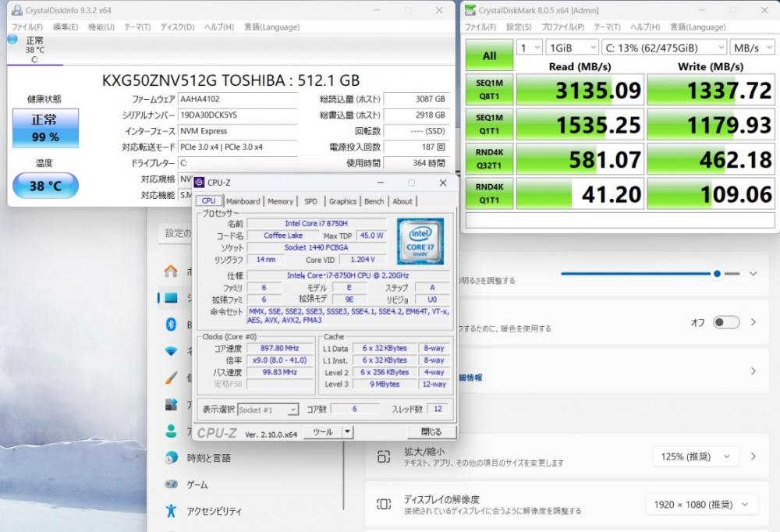
Task: Select the CPU tab in CPU-Z
Action: [x=208, y=200]
